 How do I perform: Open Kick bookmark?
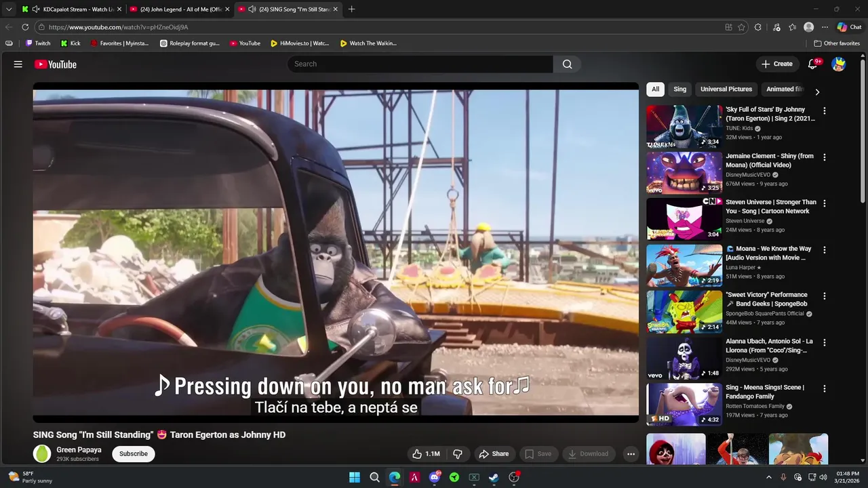click(71, 43)
